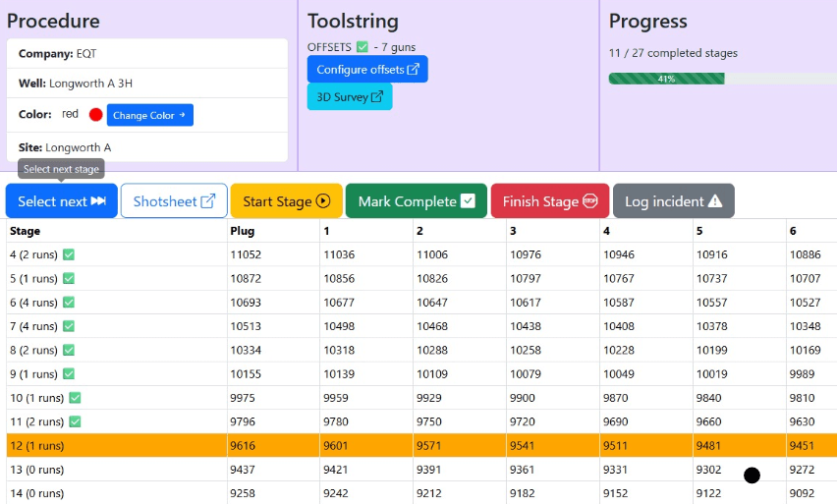Click the play icon on Start Stage
This screenshot has width=837, height=504.
point(323,201)
